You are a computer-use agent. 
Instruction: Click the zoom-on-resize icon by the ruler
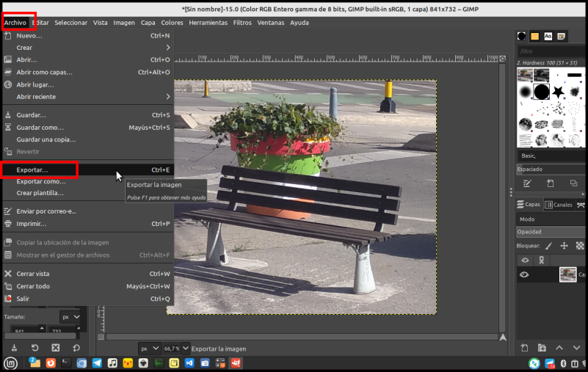503,59
